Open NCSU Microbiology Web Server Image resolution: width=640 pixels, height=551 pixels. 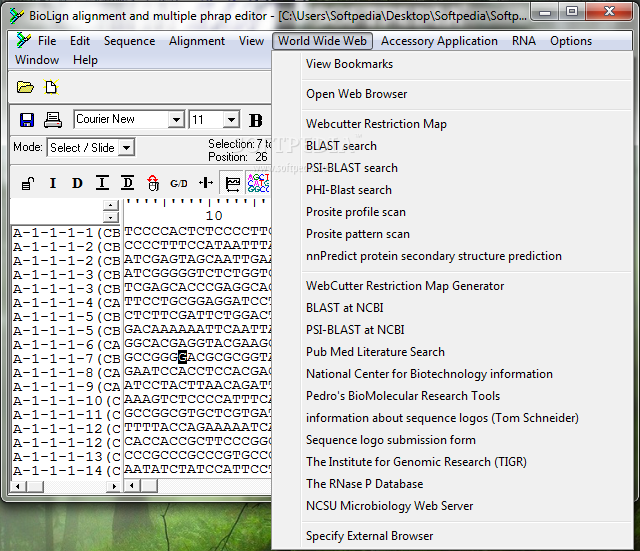coord(453,506)
